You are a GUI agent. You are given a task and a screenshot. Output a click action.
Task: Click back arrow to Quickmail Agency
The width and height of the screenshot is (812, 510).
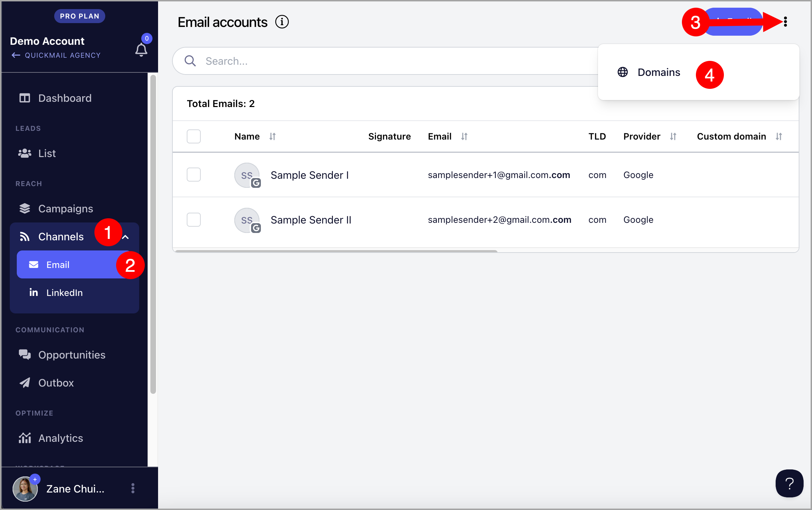click(16, 55)
